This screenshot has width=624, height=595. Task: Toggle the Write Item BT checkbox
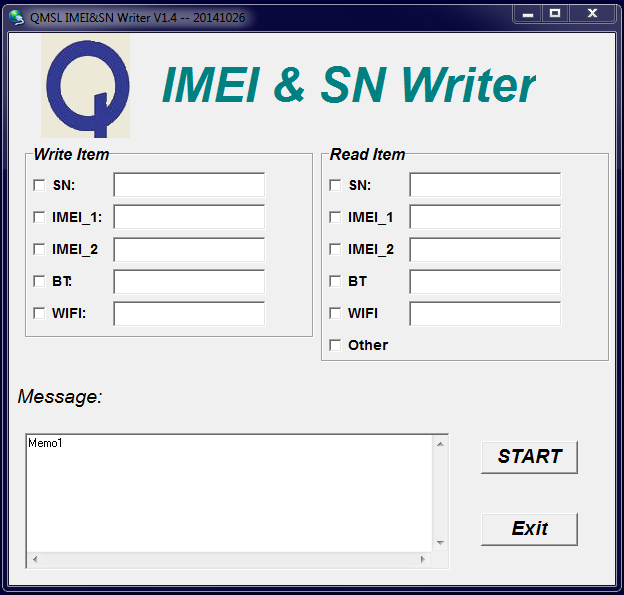(39, 281)
